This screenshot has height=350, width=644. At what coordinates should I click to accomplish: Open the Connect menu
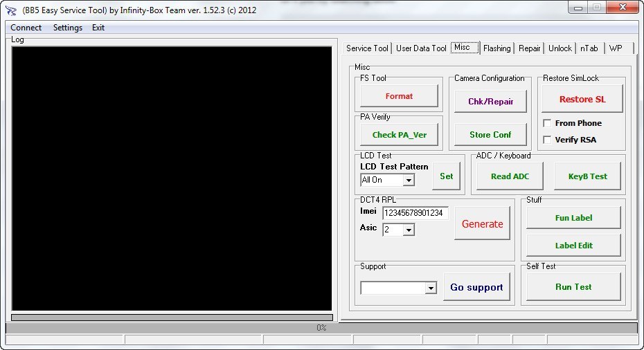click(26, 28)
